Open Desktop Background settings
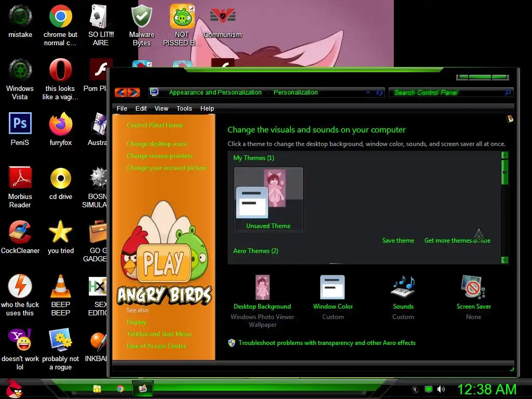Image resolution: width=532 pixels, height=399 pixels. [262, 301]
